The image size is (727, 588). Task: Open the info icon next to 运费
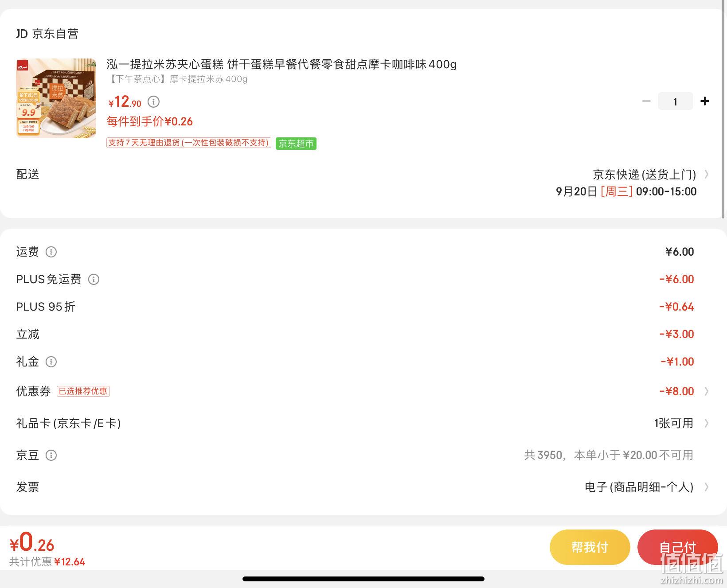click(51, 252)
